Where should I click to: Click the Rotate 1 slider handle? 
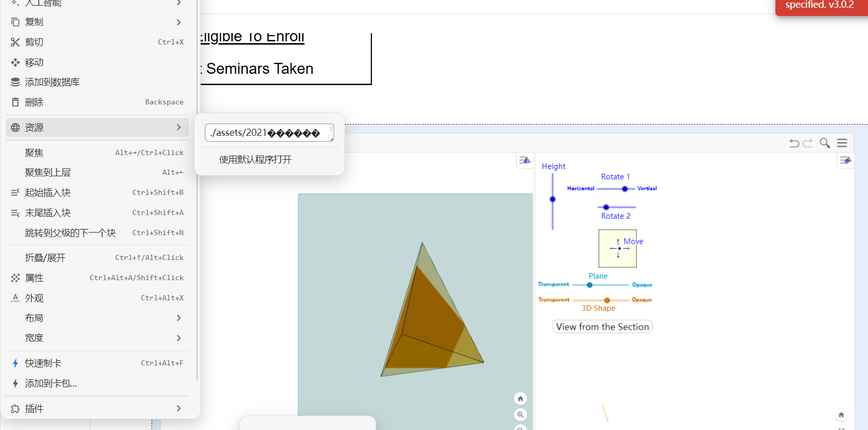click(x=625, y=189)
